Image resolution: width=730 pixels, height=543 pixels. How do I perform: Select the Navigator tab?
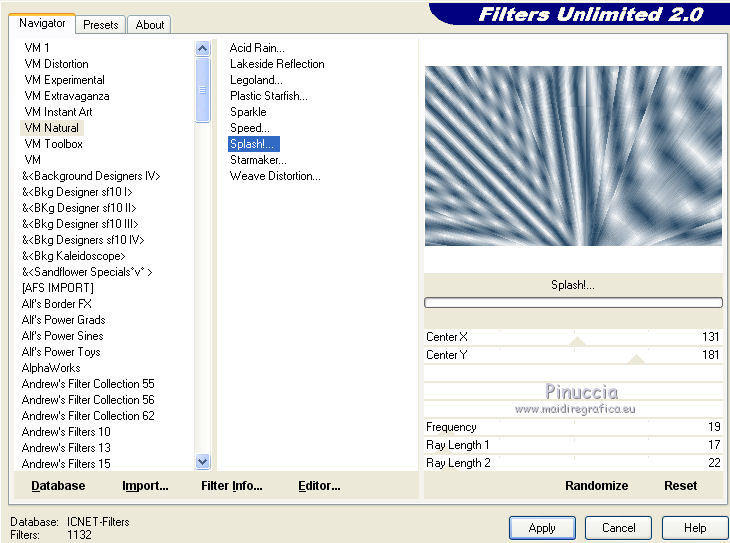pyautogui.click(x=42, y=23)
